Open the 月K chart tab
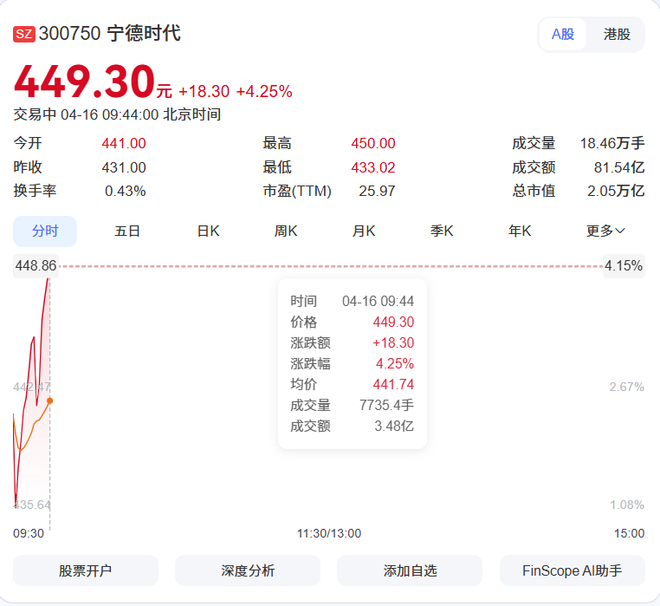 (x=364, y=231)
